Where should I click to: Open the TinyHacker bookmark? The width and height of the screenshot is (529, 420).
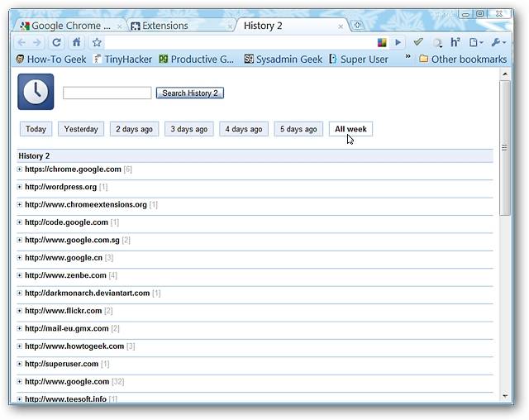pos(123,60)
